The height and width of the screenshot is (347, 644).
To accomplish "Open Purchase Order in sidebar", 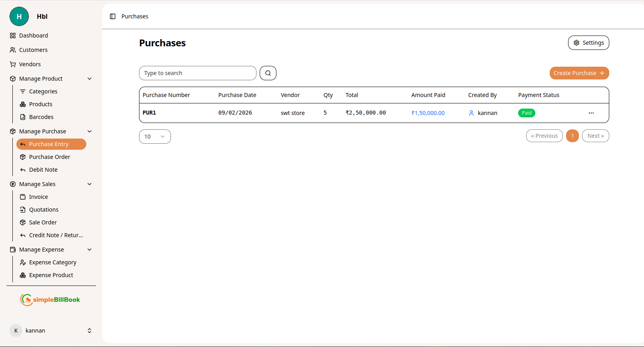I will coord(50,157).
